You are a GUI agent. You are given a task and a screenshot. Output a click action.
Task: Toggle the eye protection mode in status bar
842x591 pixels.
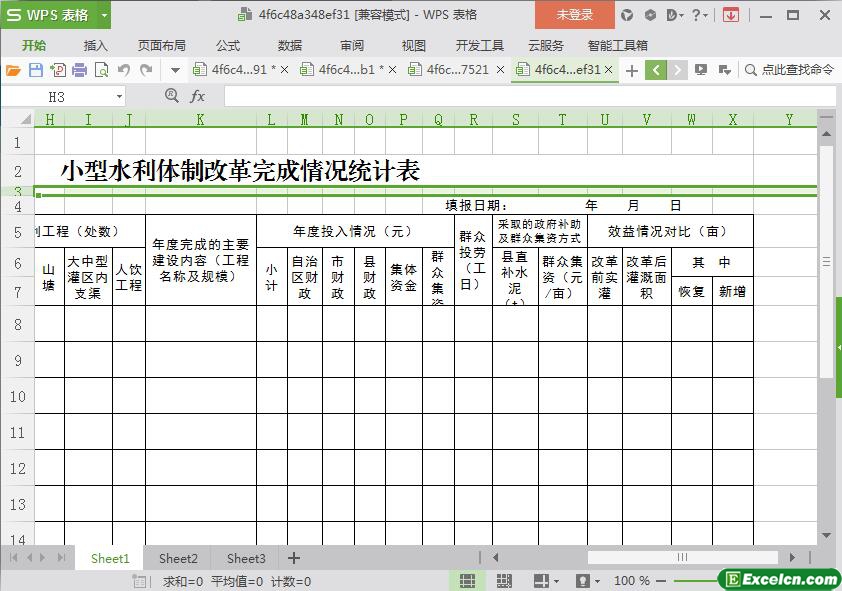[582, 581]
